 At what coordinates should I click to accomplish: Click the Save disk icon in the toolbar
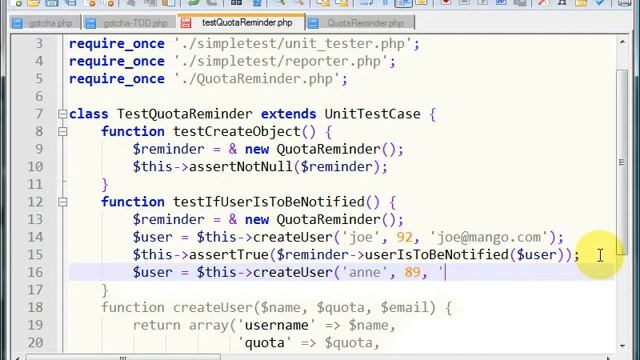(52, 3)
